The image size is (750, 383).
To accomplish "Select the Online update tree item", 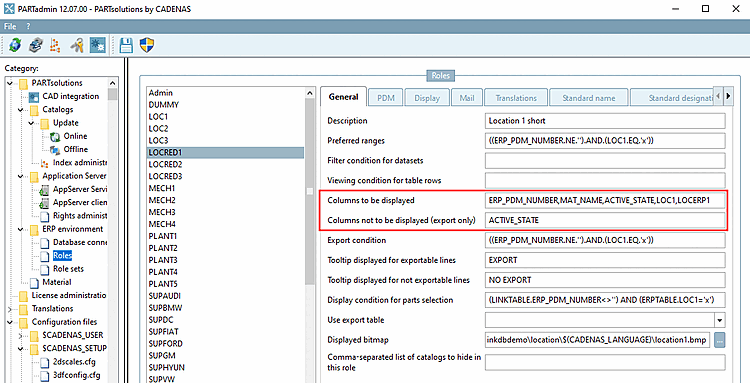I will (75, 136).
